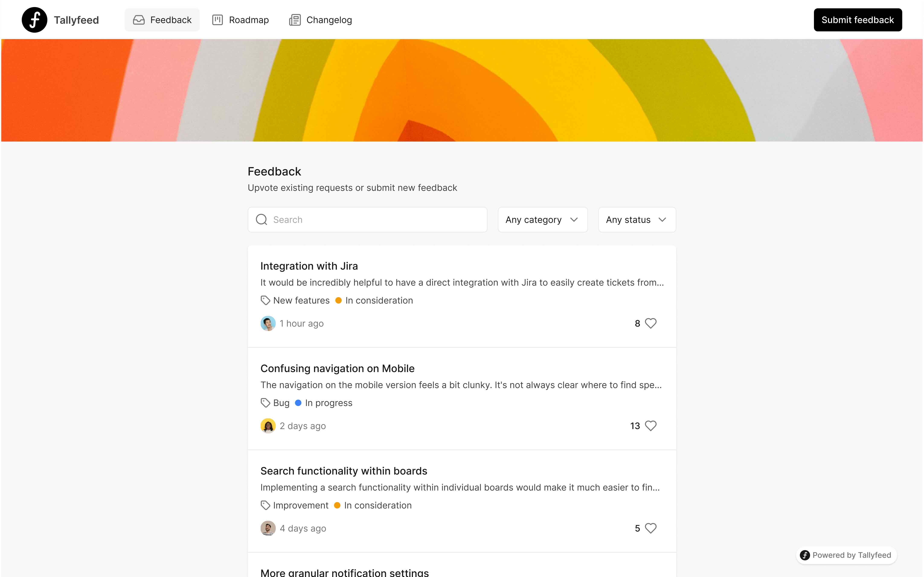Click the Any category chevron arrow
Image resolution: width=924 pixels, height=577 pixels.
point(574,220)
